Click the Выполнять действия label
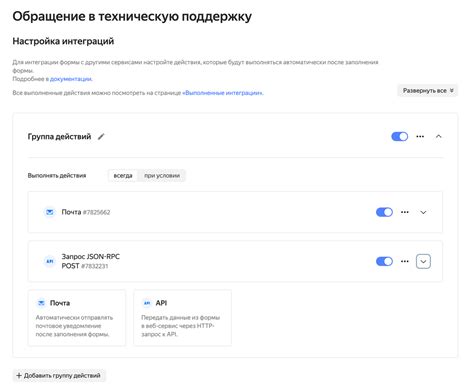The image size is (474, 389). click(57, 175)
